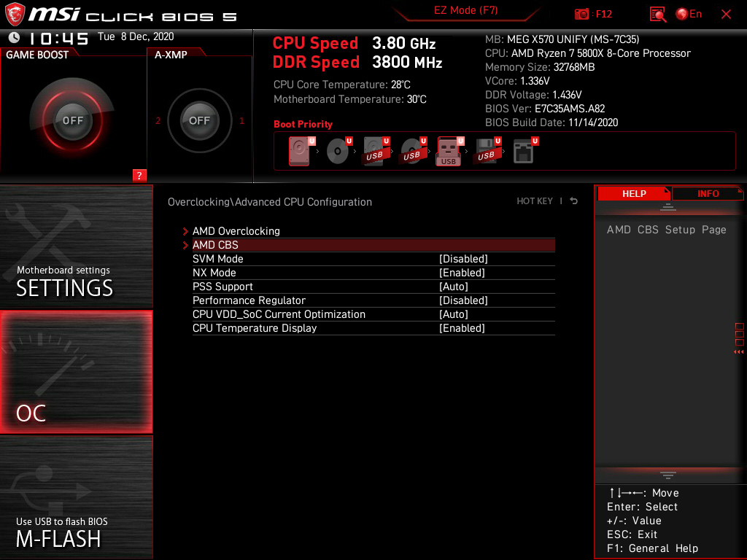
Task: Choose A-XMP profile 2
Action: (158, 121)
